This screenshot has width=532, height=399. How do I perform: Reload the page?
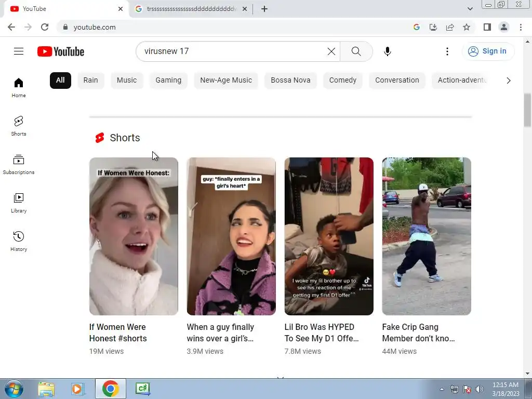click(x=45, y=27)
